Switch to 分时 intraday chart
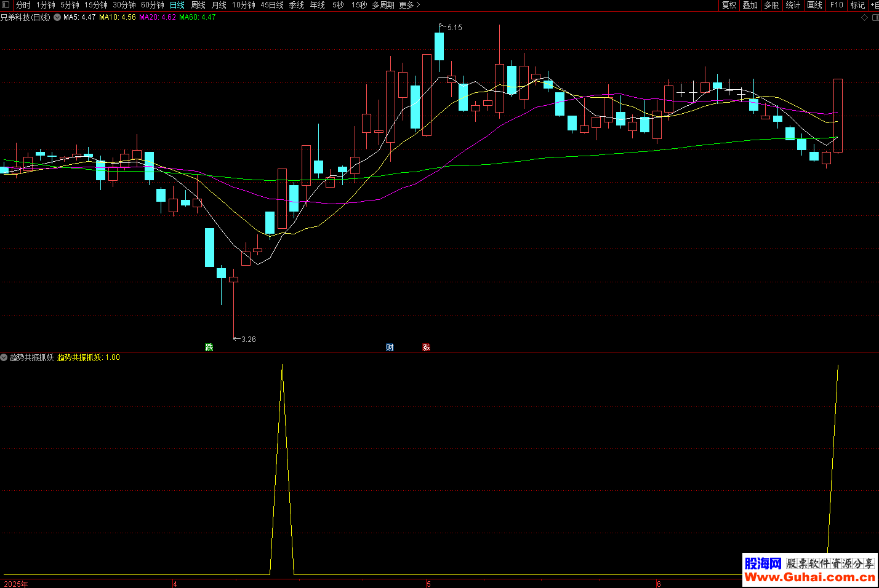879x588 pixels. (x=23, y=5)
